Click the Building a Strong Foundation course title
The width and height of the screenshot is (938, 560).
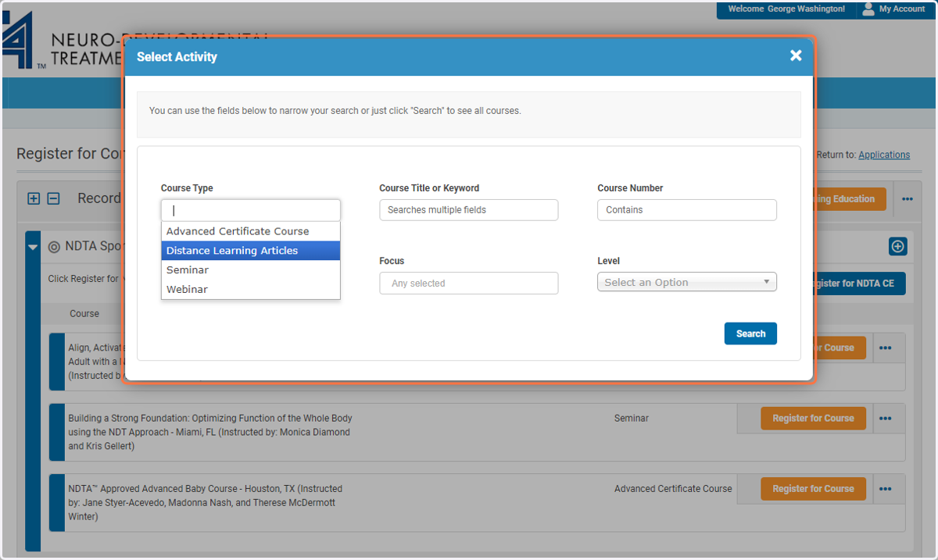[209, 432]
